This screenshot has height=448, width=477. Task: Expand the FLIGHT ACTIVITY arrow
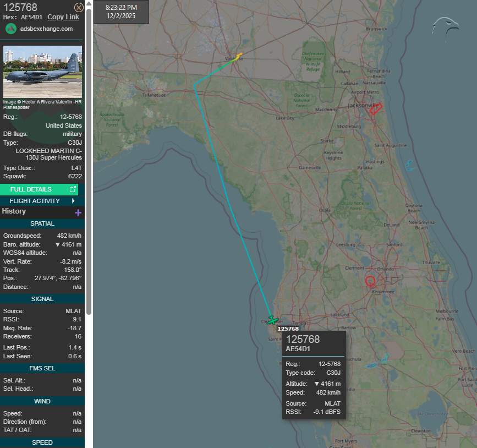(73, 201)
